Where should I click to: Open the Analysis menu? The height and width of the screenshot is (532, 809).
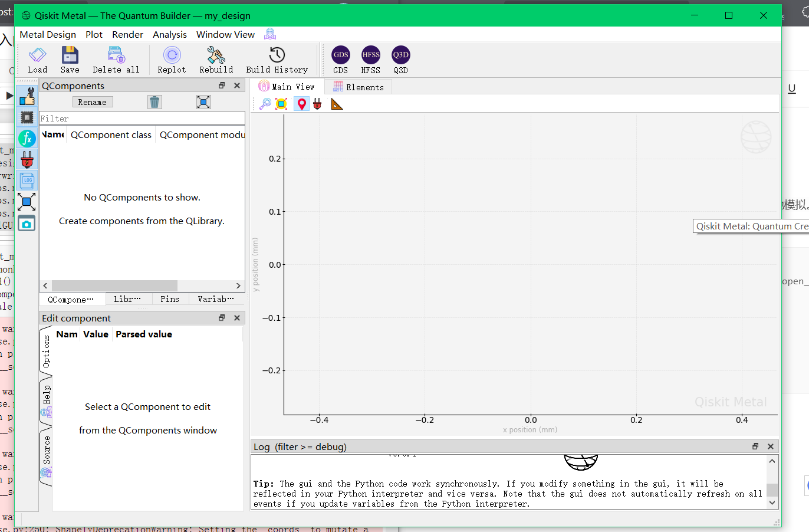(170, 34)
